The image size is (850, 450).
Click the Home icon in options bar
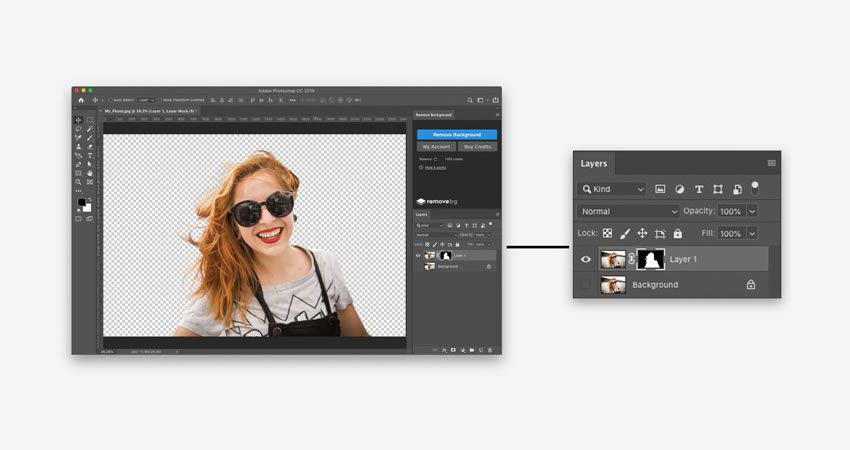81,100
